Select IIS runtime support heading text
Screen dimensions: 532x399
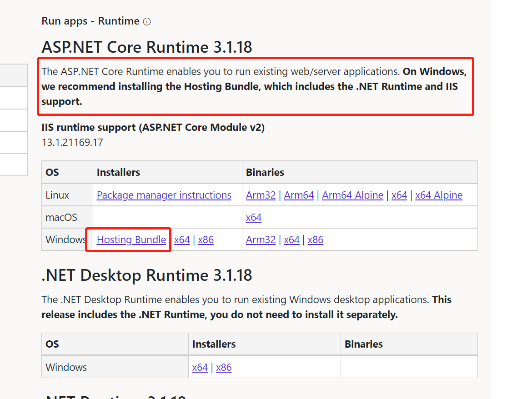click(x=153, y=127)
